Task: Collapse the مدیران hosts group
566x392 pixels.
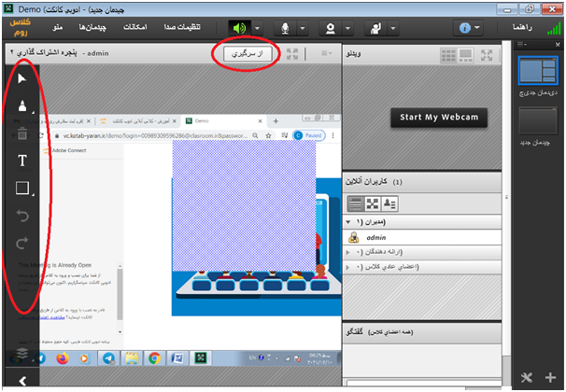Action: pos(348,222)
